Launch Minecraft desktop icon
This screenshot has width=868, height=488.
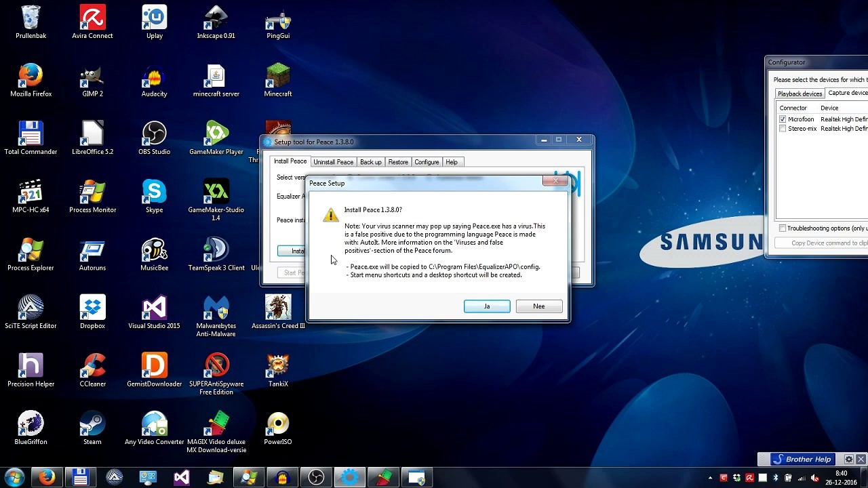[x=277, y=75]
